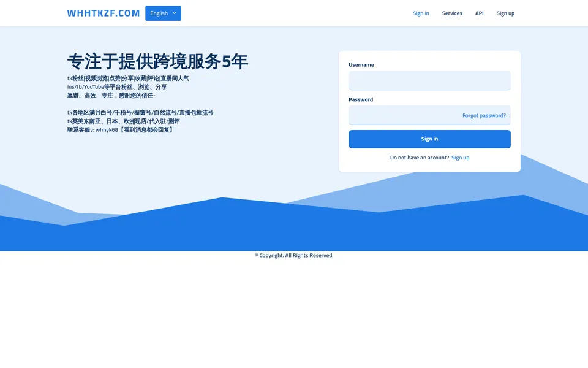Image resolution: width=588 pixels, height=368 pixels.
Task: Click the 'Do not have an account?' text
Action: [x=419, y=158]
